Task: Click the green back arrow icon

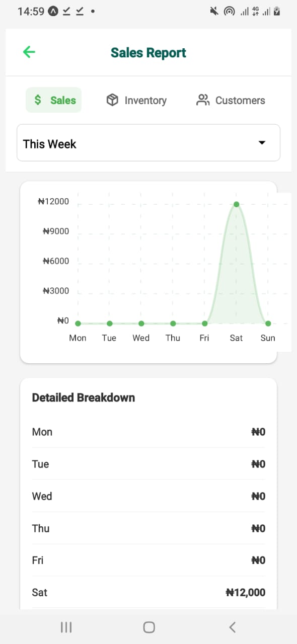Action: pos(29,52)
